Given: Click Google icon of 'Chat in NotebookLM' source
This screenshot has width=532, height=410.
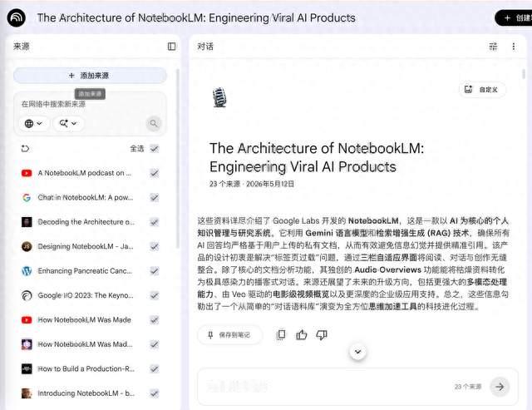Looking at the screenshot, I should [27, 198].
